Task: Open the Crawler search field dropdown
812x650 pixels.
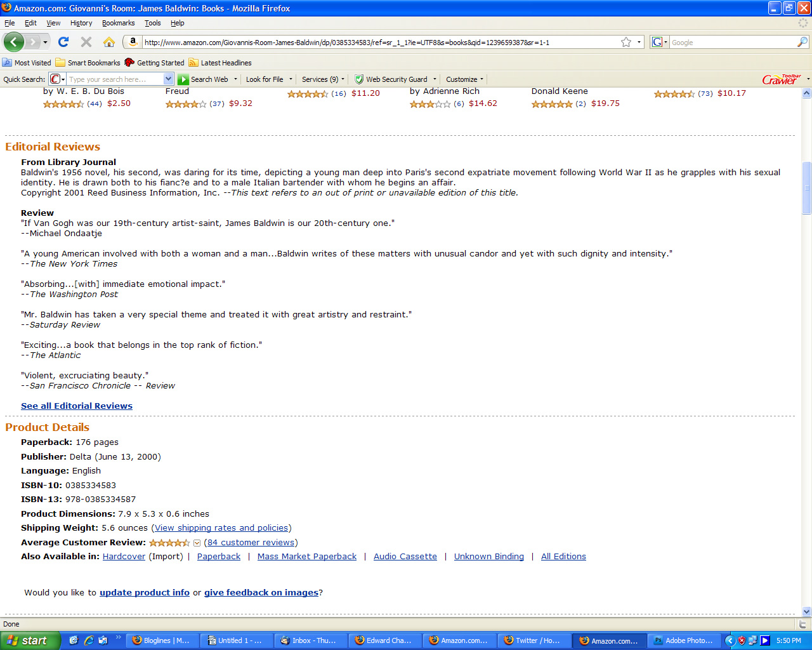Action: pos(169,79)
